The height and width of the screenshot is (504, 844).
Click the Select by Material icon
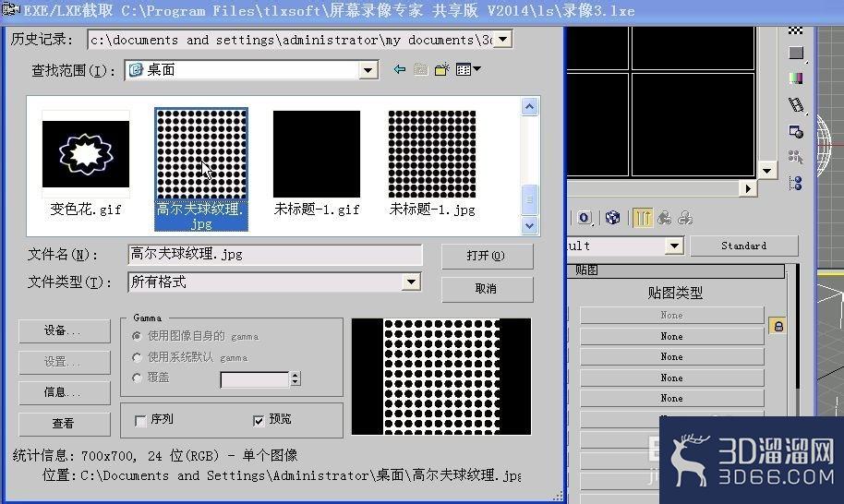point(796,157)
